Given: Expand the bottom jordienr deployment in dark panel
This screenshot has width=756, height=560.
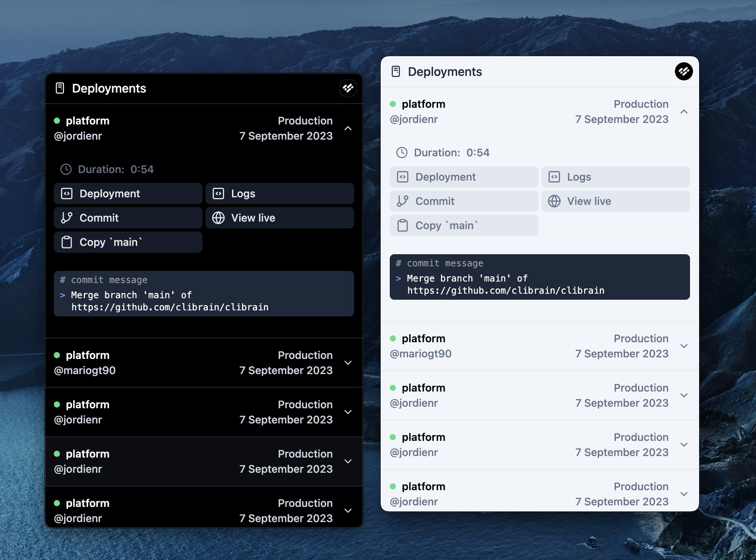Looking at the screenshot, I should pyautogui.click(x=348, y=511).
